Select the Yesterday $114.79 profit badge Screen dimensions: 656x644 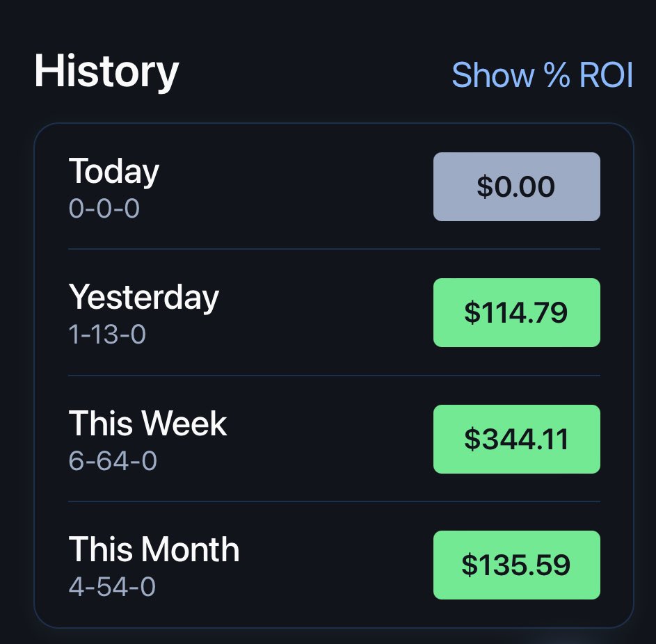(x=517, y=312)
